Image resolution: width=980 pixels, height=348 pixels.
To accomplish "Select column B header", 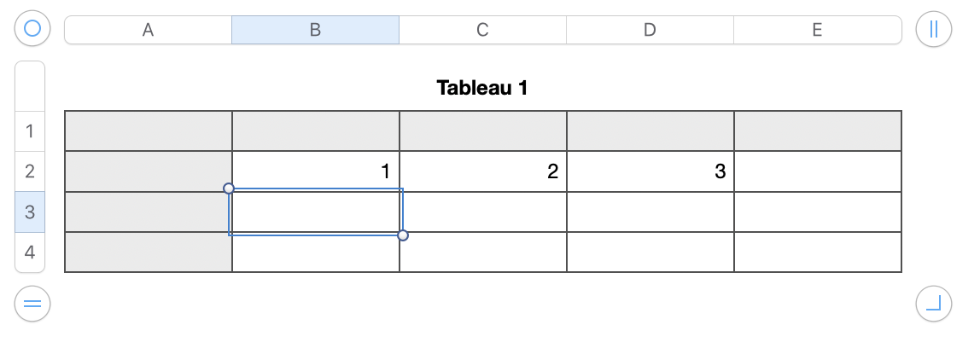I will (x=315, y=30).
